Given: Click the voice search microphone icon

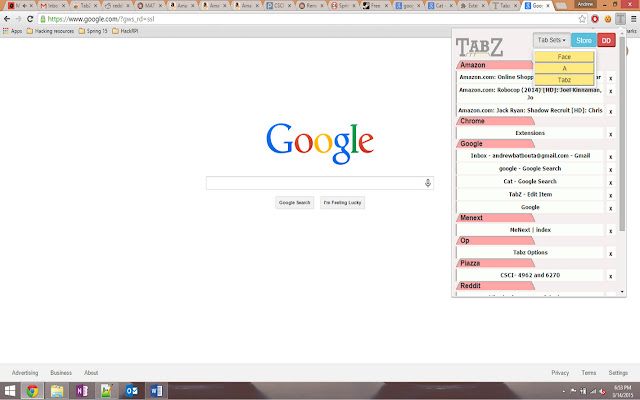Looking at the screenshot, I should pos(428,183).
